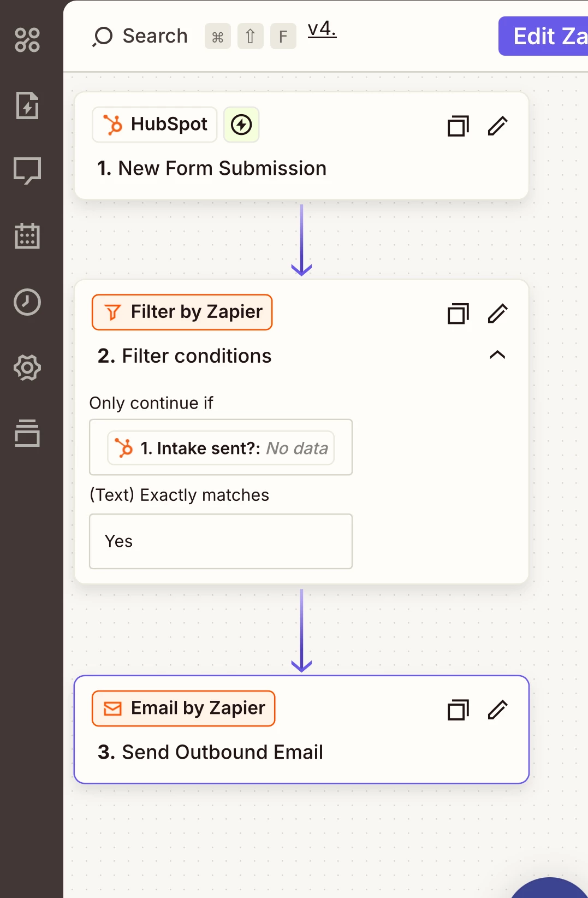Duplicate the HubSpot step using copy icon
Image resolution: width=588 pixels, height=898 pixels.
point(458,126)
